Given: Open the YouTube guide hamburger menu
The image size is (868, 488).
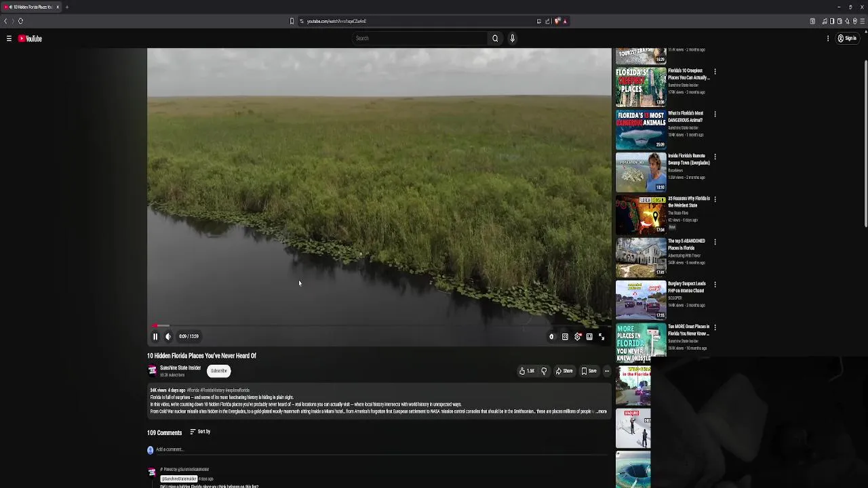Looking at the screenshot, I should pyautogui.click(x=9, y=39).
